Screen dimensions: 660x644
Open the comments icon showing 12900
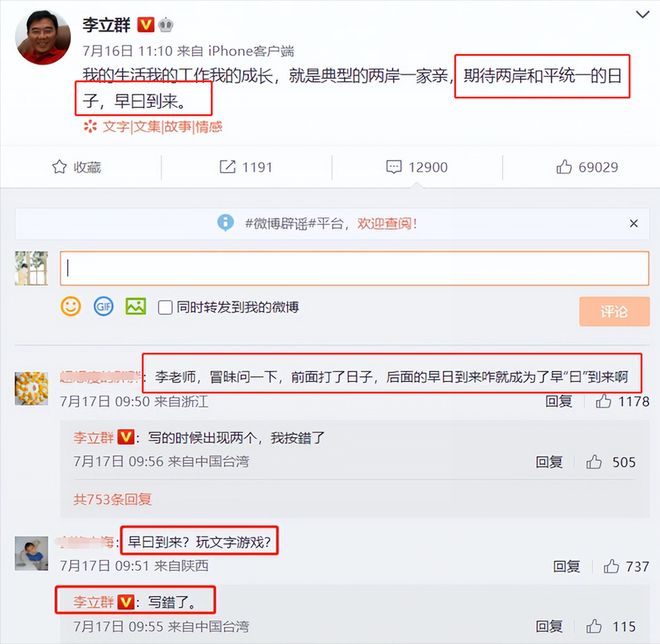[394, 167]
